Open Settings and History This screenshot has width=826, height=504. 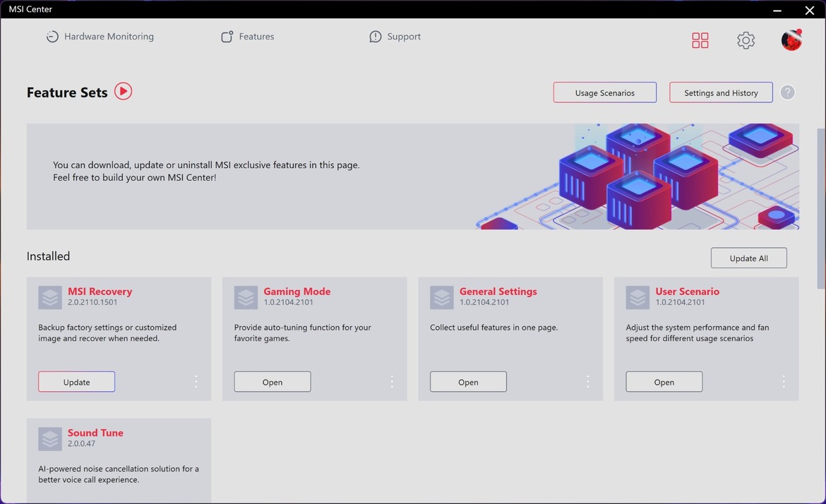coord(721,92)
